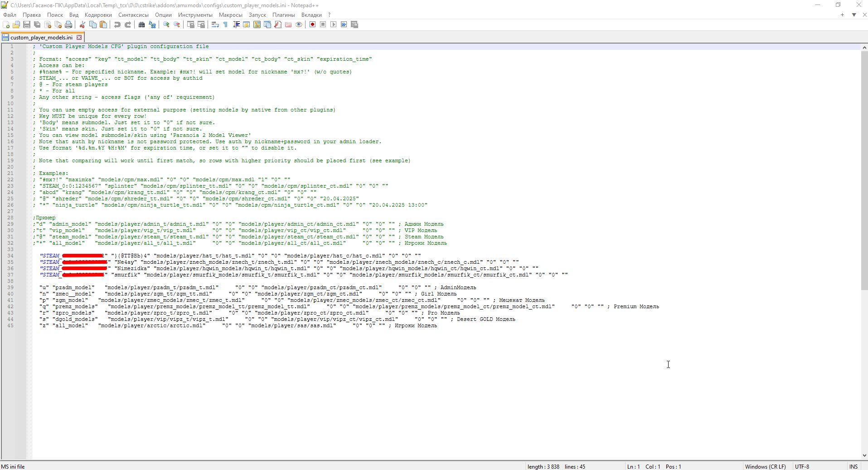Click the Replace toolbar icon

pos(152,24)
